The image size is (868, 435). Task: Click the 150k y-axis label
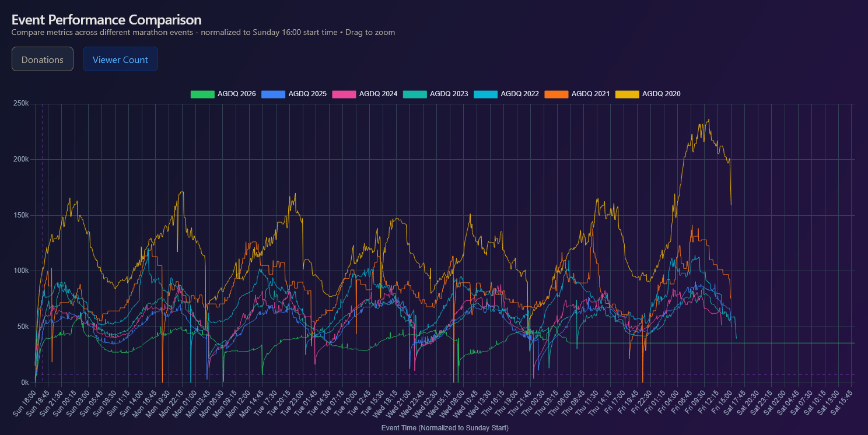[x=21, y=215]
